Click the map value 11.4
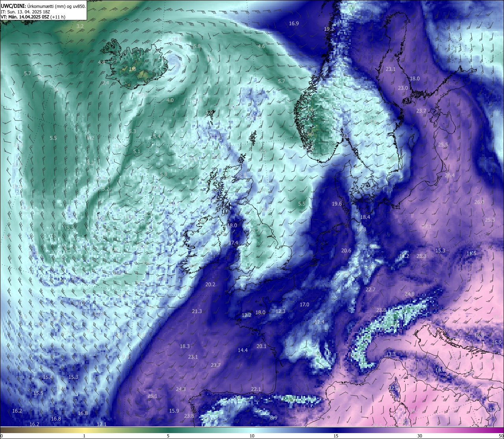The image size is (504, 439). point(319,322)
